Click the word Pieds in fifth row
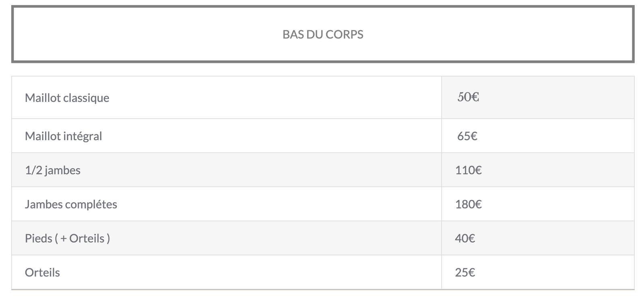 (39, 238)
